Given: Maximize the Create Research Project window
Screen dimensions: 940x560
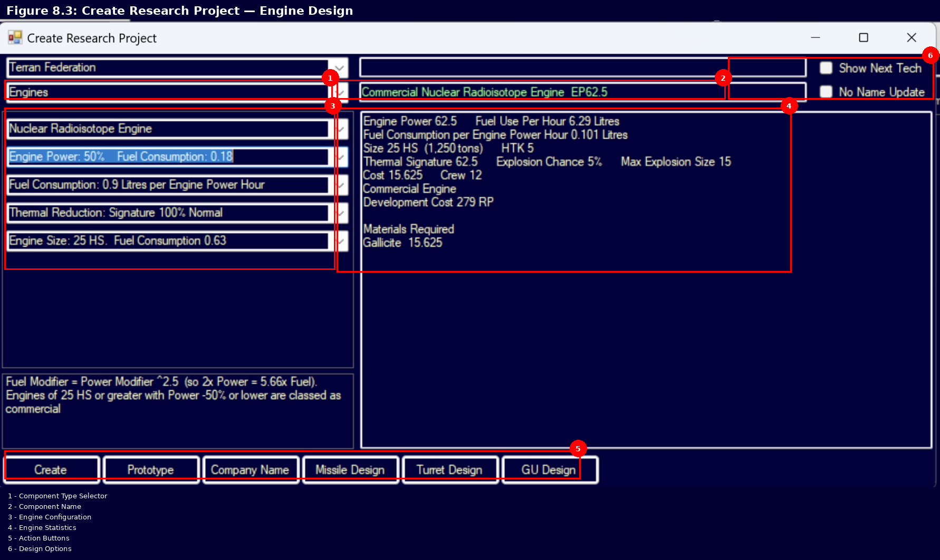Looking at the screenshot, I should click(864, 37).
